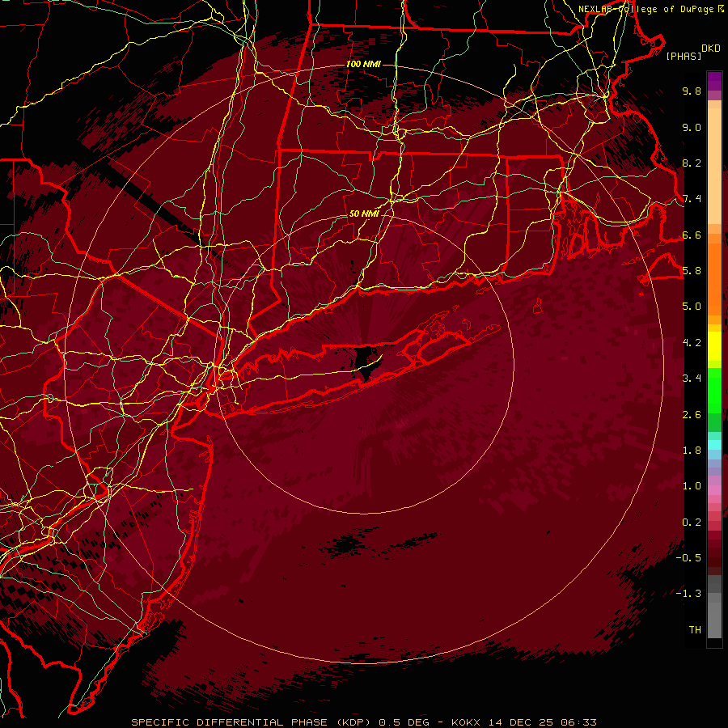Click the pink band of the color bar
728x728 pixels.
(x=714, y=490)
